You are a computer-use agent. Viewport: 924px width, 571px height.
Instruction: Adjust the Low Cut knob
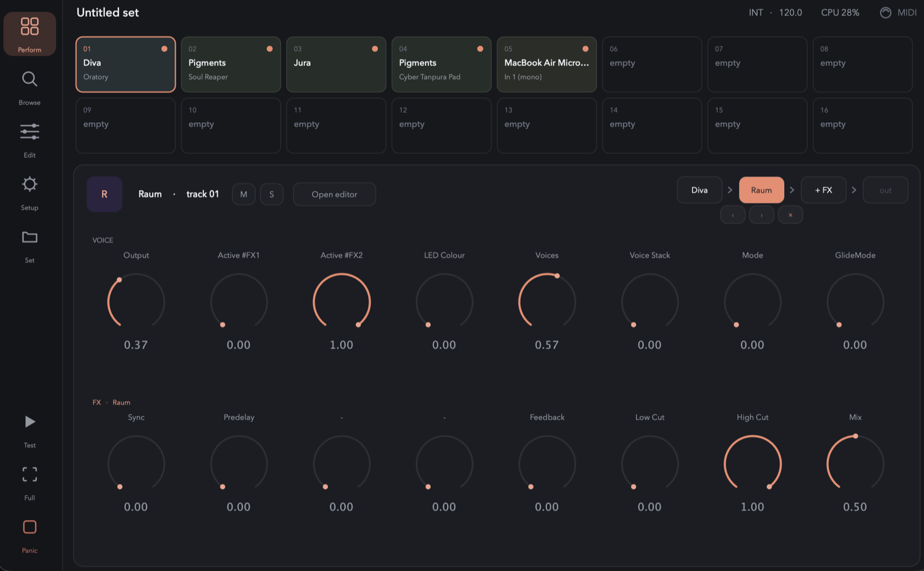tap(650, 464)
